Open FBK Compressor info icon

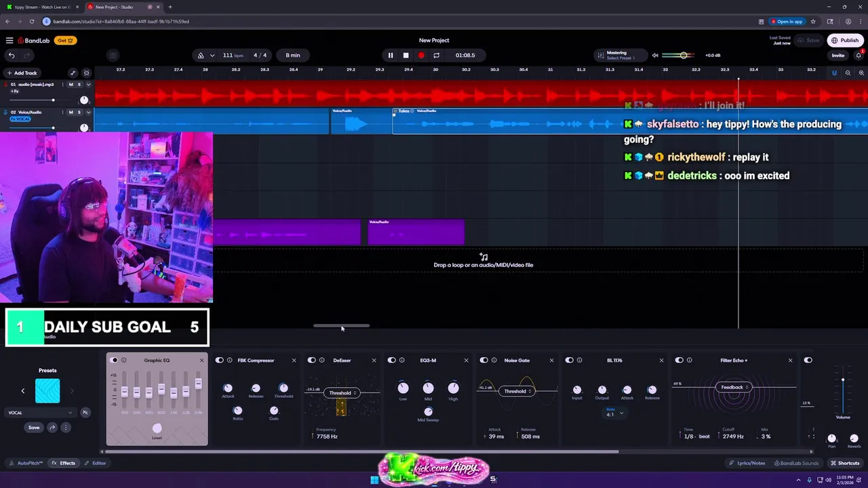click(x=230, y=361)
